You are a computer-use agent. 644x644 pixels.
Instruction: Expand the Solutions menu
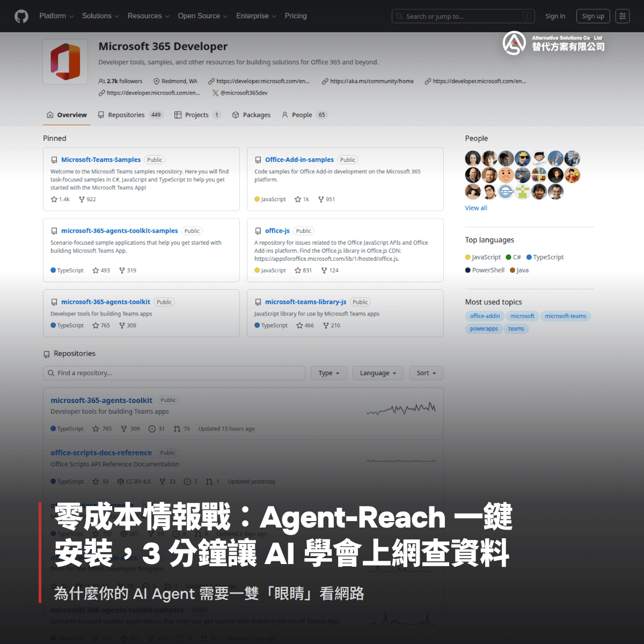[x=100, y=16]
